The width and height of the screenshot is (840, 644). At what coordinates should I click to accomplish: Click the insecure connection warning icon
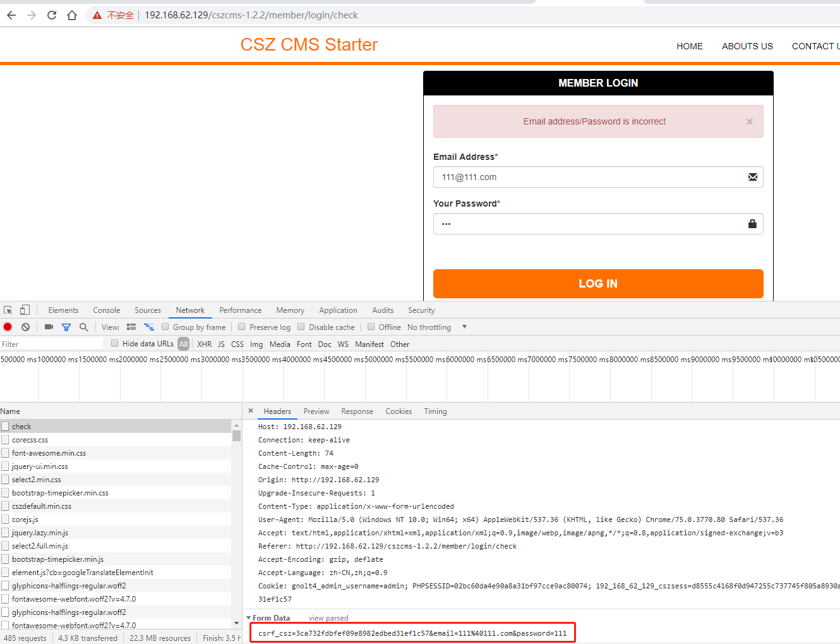[97, 15]
